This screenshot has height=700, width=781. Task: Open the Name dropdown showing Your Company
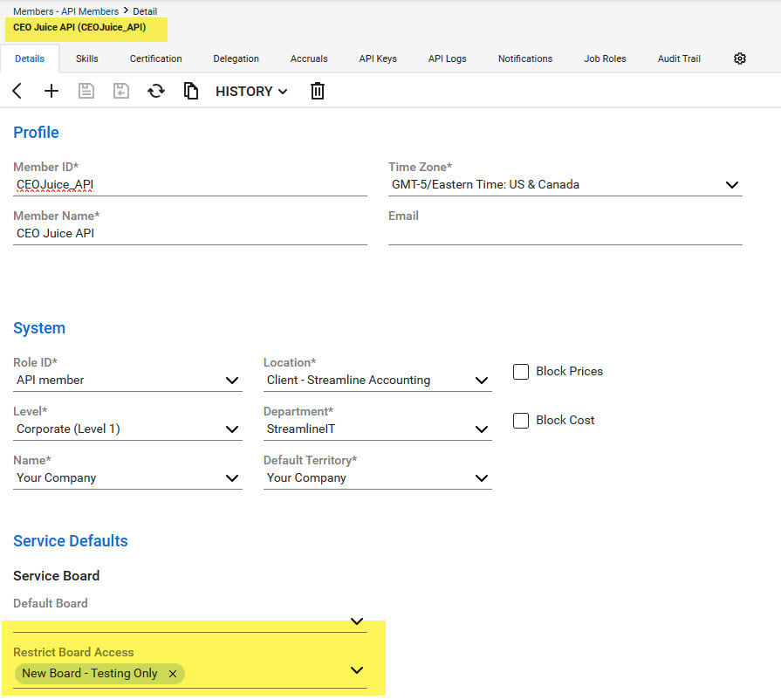click(231, 478)
